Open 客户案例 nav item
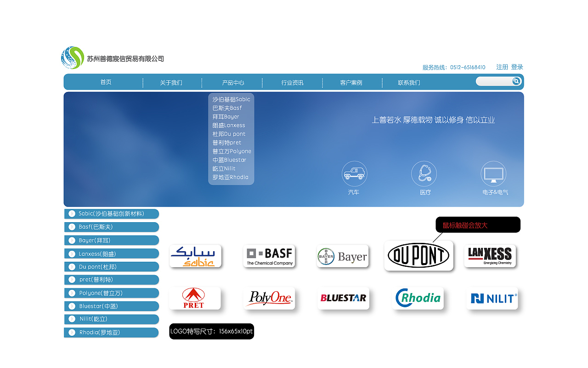Screen dimensions: 588x368 351,83
